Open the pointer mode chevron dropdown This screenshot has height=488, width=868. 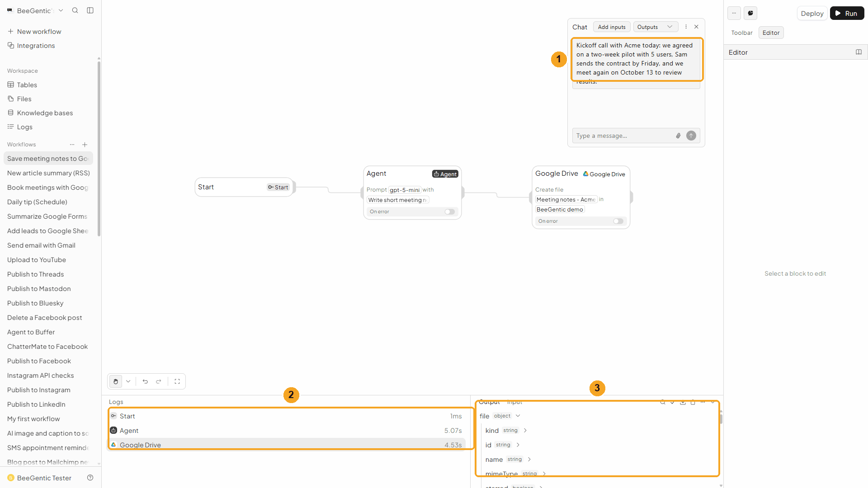128,381
